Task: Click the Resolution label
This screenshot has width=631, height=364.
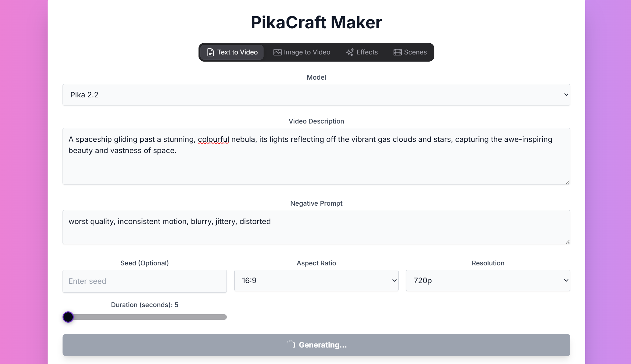Action: pos(488,263)
